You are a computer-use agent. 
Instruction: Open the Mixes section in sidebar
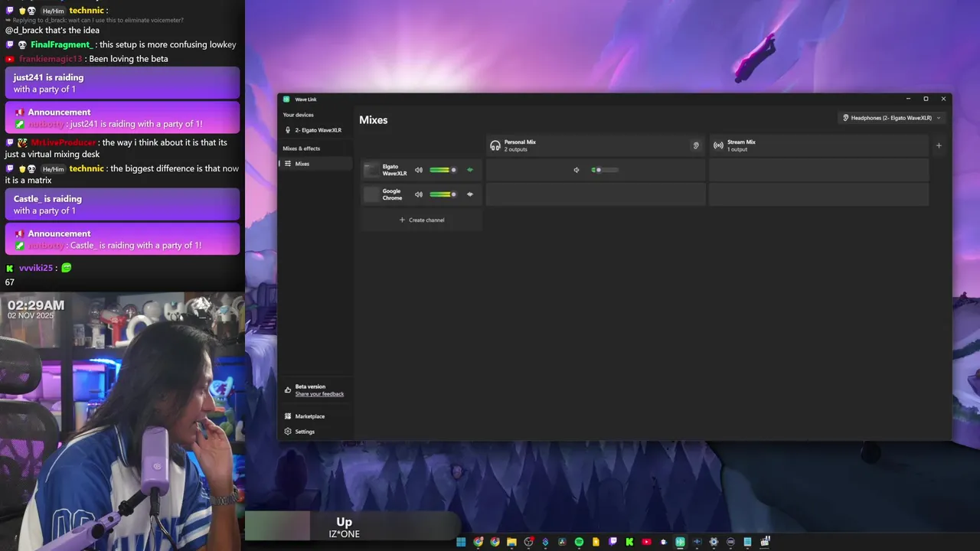pos(315,164)
